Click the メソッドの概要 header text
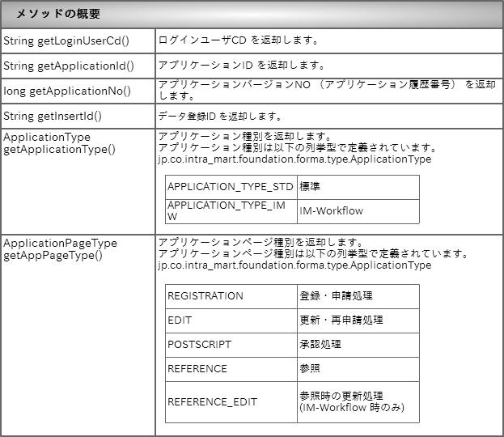The width and height of the screenshot is (504, 437). pos(58,14)
